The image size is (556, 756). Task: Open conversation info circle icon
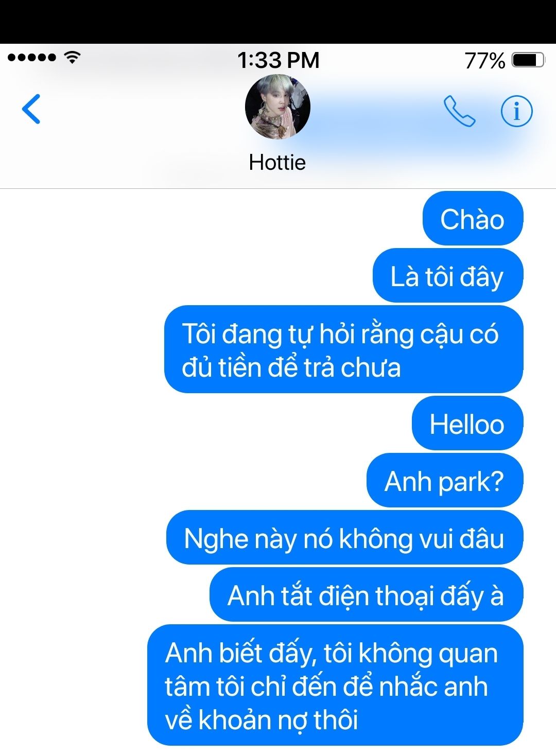[516, 111]
